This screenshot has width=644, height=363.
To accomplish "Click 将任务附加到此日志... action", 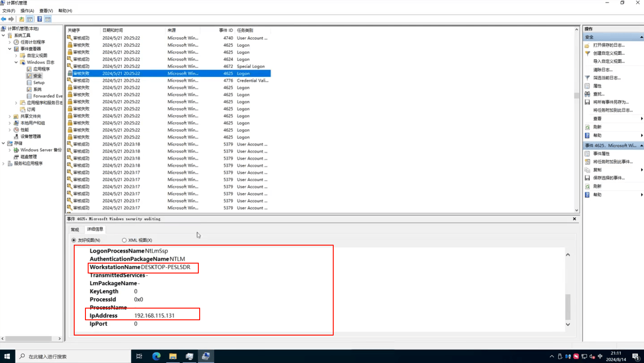I will coord(613,110).
